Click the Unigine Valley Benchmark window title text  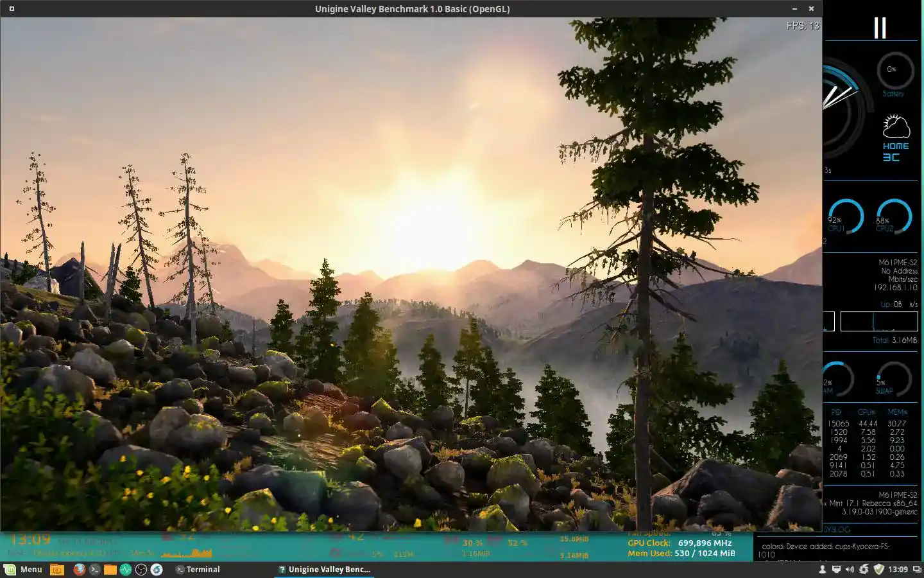(412, 9)
